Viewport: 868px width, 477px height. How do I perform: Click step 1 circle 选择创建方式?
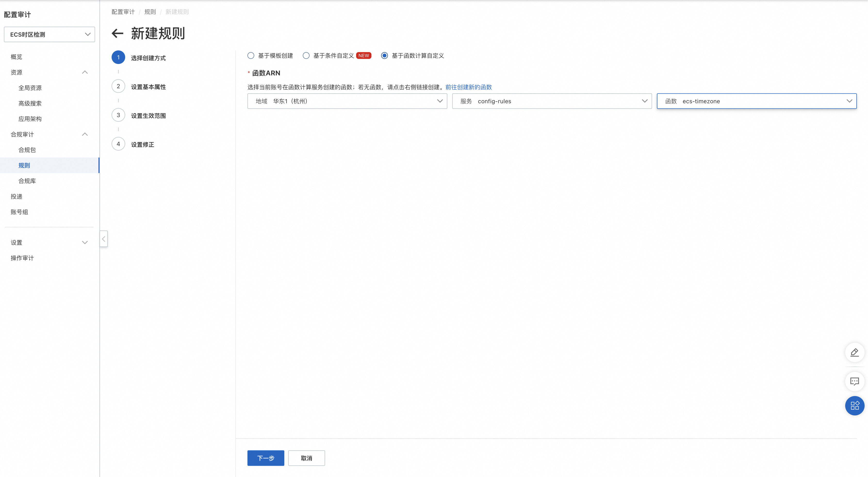point(118,57)
